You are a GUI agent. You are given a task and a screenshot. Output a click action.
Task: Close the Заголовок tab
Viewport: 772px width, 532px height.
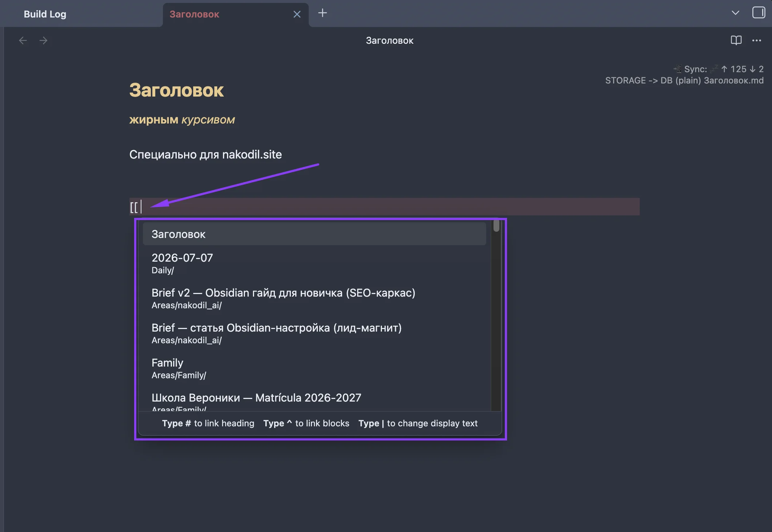(297, 14)
